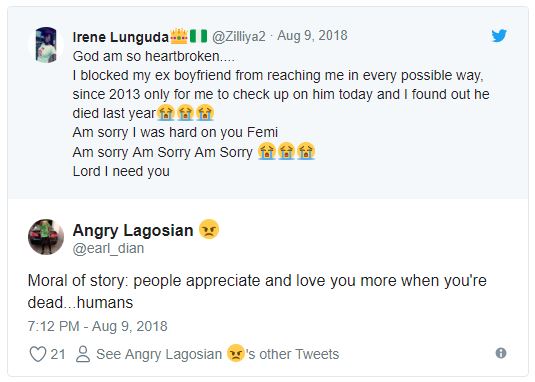
Task: Open the info circle icon
Action: click(x=501, y=353)
